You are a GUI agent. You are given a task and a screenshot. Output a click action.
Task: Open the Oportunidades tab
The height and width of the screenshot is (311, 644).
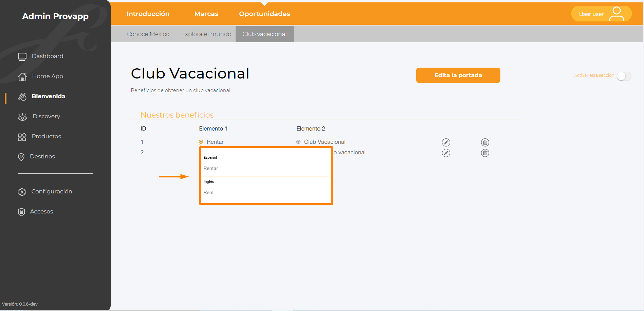pyautogui.click(x=264, y=14)
